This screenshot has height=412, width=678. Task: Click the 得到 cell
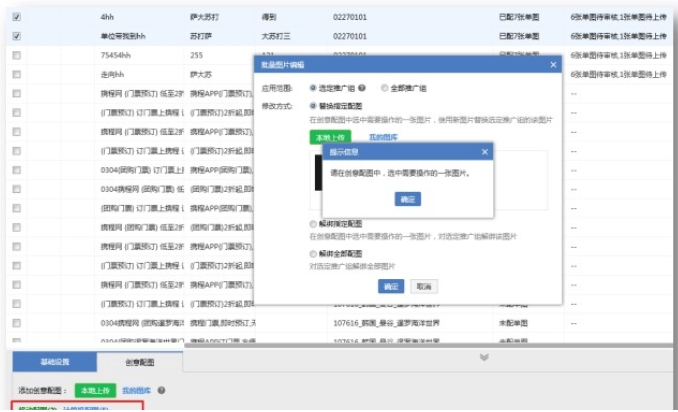269,17
